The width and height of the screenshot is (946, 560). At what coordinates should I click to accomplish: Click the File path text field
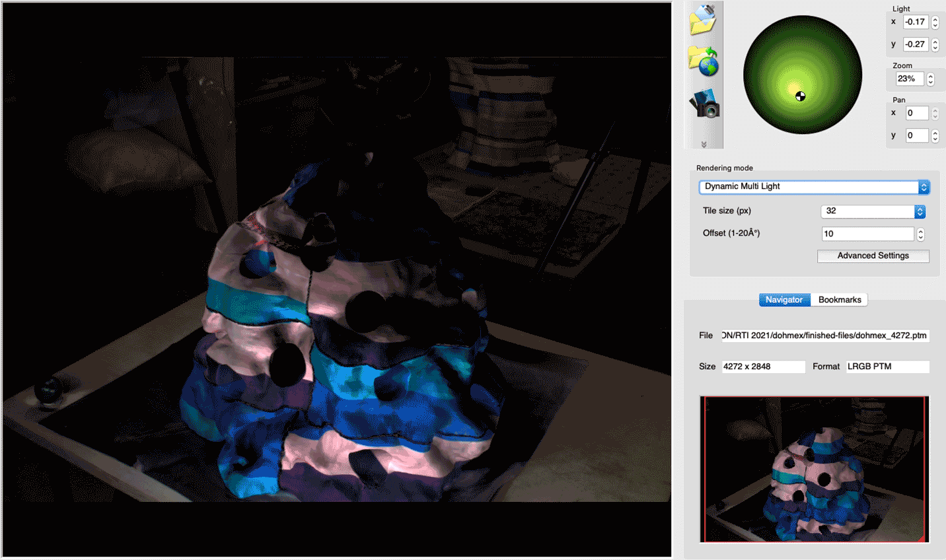(x=825, y=335)
